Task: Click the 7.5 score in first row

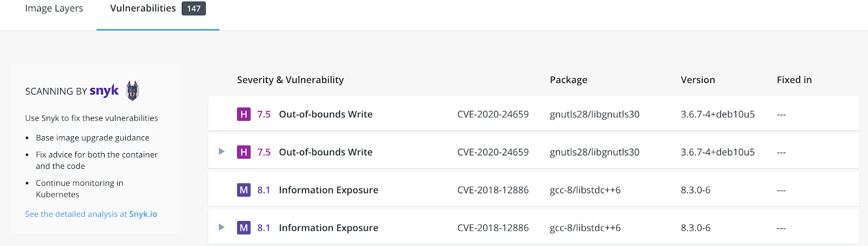Action: click(264, 114)
